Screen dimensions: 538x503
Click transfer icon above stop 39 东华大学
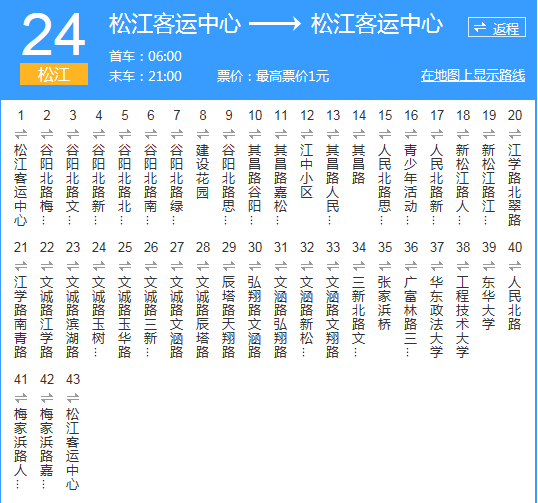[489, 266]
